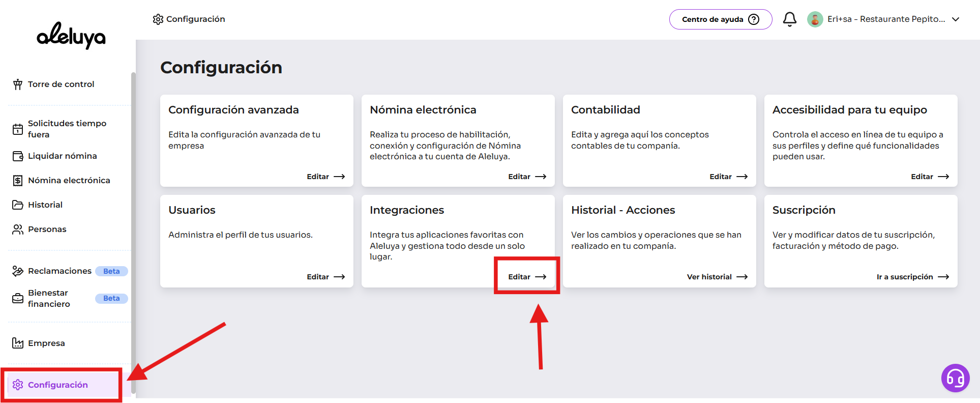
Task: Click the Configuración gear icon in sidebar
Action: coord(18,385)
